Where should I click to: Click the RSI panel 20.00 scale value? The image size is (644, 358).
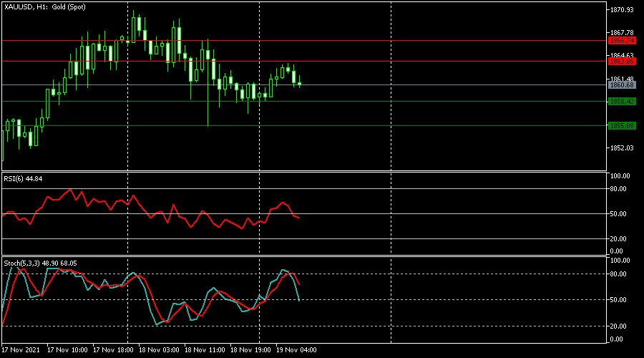coord(618,239)
